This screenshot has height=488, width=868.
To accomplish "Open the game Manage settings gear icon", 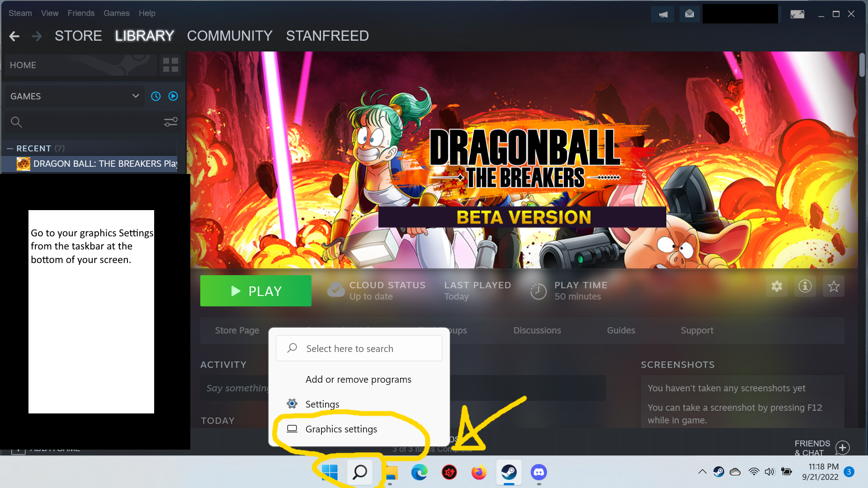I will pos(777,286).
